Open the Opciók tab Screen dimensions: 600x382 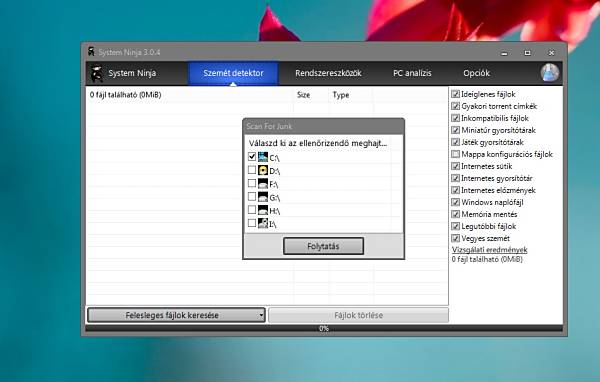click(x=476, y=73)
